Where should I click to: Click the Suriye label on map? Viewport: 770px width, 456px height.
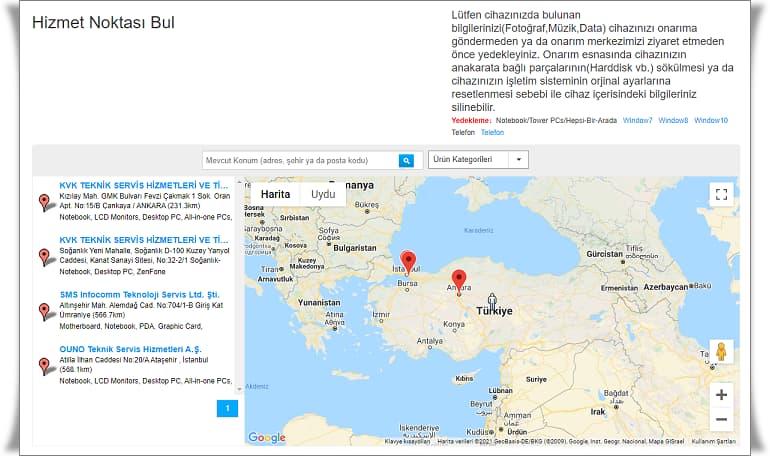coord(536,379)
